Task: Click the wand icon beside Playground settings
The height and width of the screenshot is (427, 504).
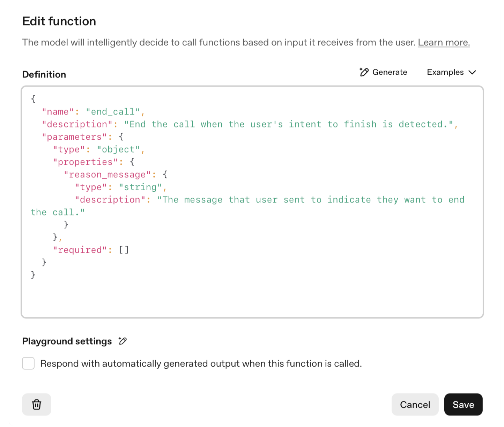Action: [x=123, y=341]
